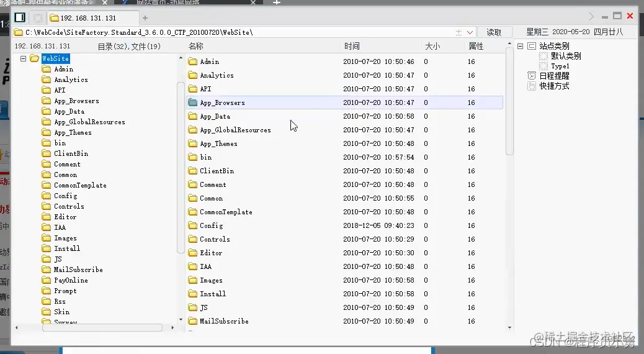Sort by 属性 column header
644x354 pixels.
(x=476, y=46)
